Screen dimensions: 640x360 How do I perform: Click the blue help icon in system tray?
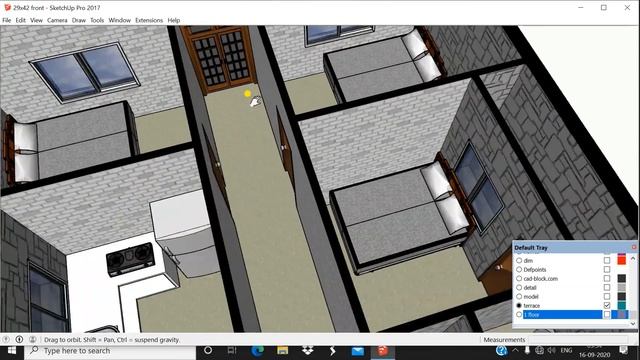pos(501,350)
